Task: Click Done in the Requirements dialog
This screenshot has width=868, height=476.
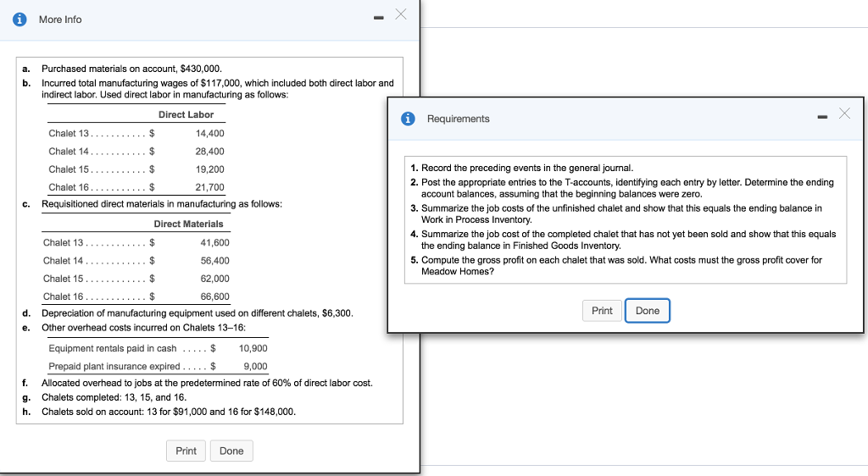Action: point(647,310)
